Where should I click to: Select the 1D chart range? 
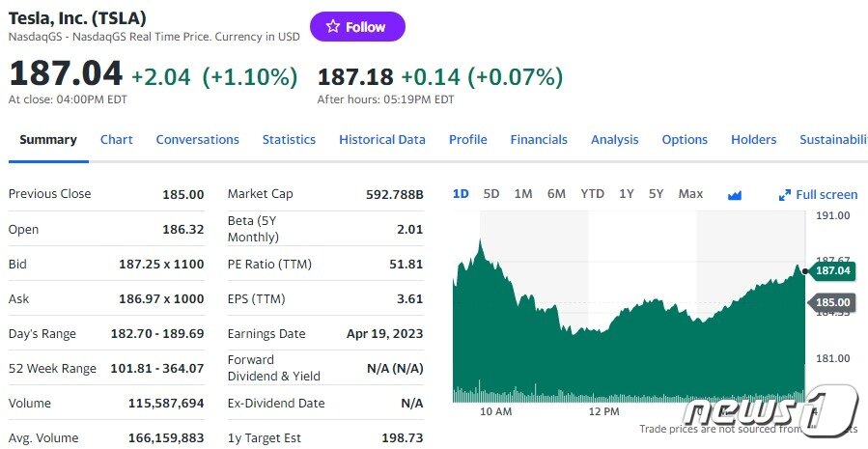click(461, 194)
